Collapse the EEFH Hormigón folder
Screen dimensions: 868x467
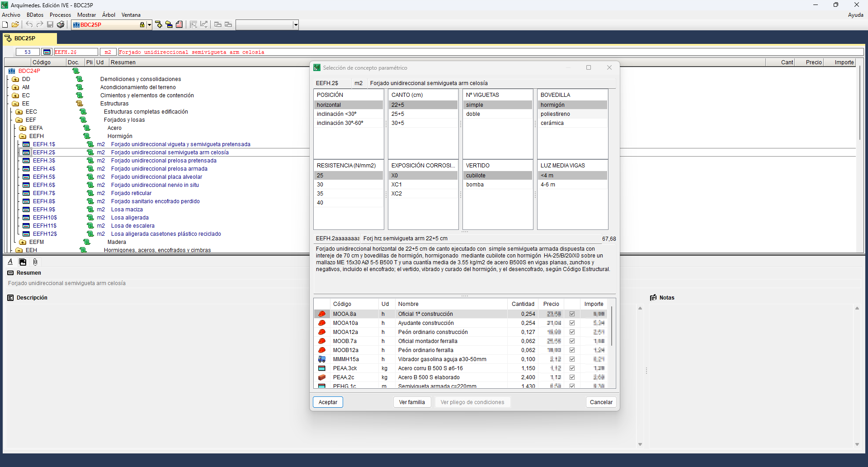click(23, 136)
